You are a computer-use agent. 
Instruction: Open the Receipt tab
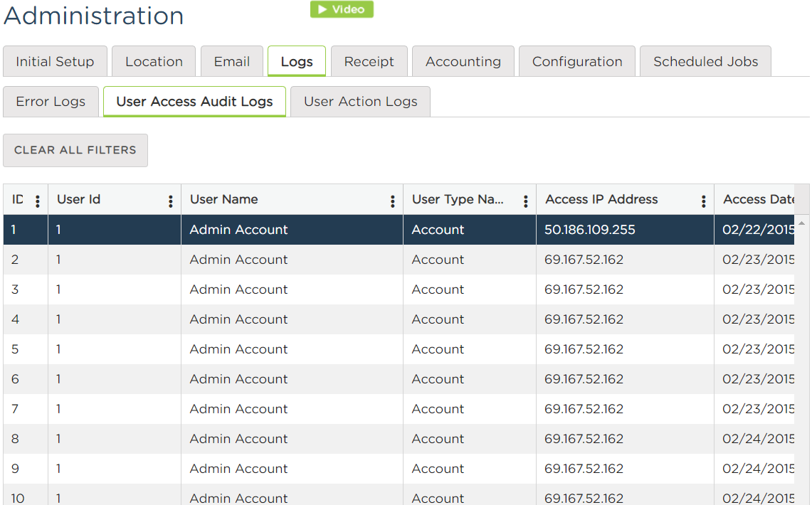(369, 62)
